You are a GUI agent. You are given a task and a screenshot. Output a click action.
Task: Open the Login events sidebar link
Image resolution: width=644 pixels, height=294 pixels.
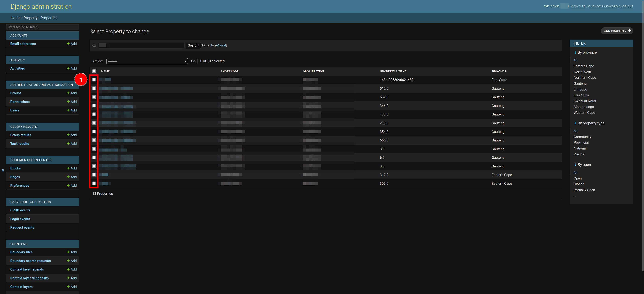[x=20, y=219]
